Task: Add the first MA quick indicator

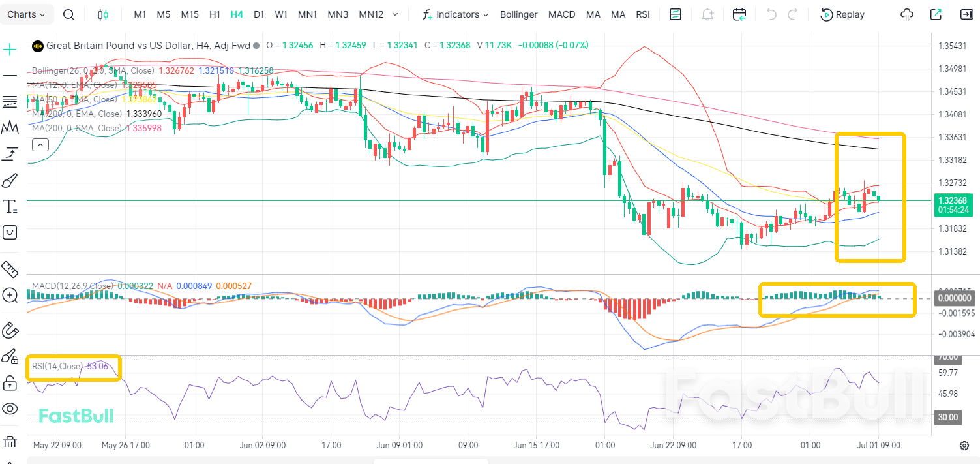Action: tap(593, 14)
